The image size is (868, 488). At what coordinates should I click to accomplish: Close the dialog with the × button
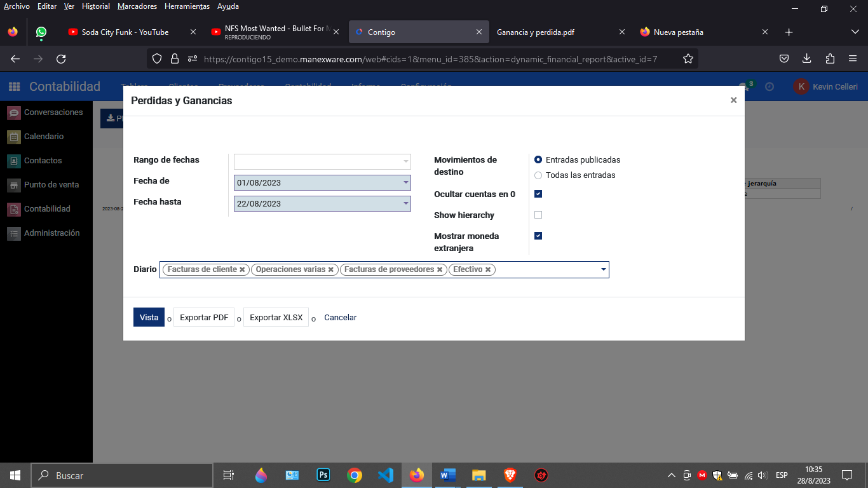(733, 100)
